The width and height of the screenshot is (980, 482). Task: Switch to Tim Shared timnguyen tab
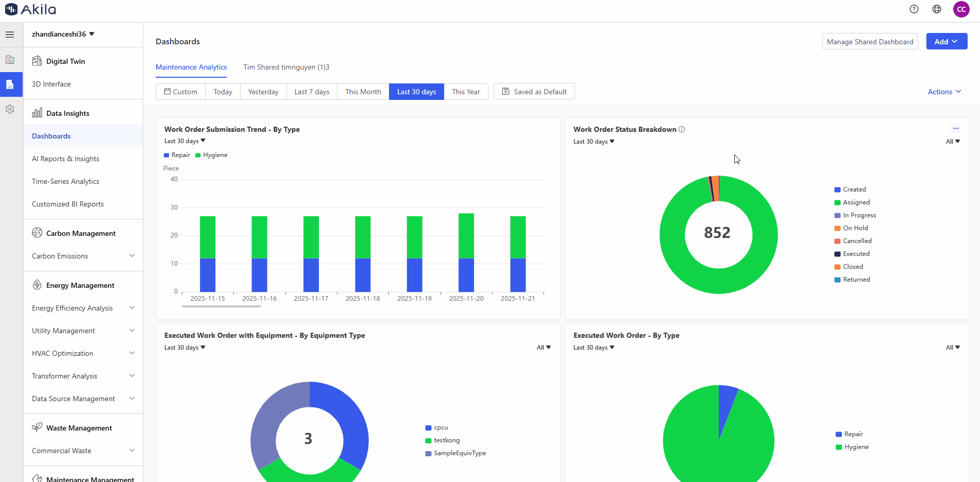pyautogui.click(x=286, y=67)
